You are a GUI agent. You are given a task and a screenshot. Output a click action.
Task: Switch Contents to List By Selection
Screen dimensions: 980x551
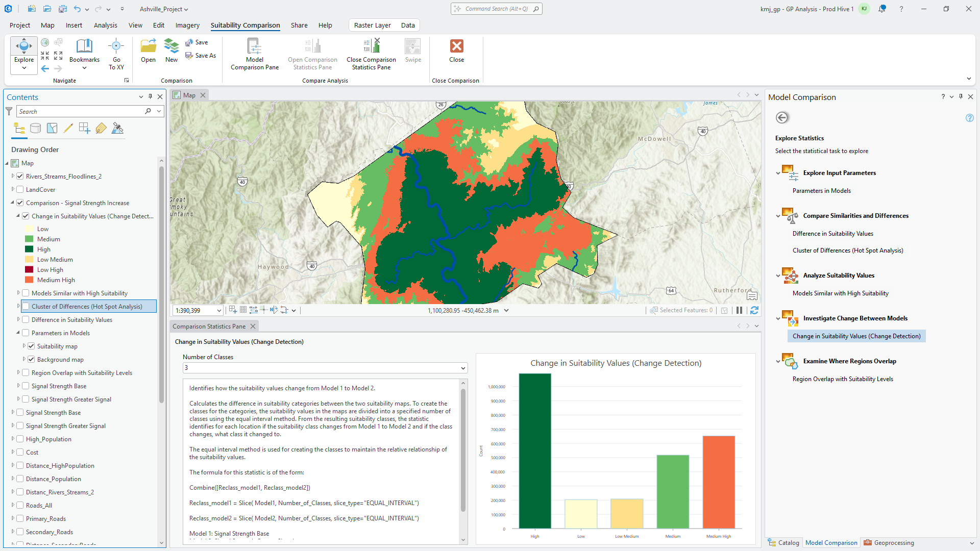(x=52, y=129)
